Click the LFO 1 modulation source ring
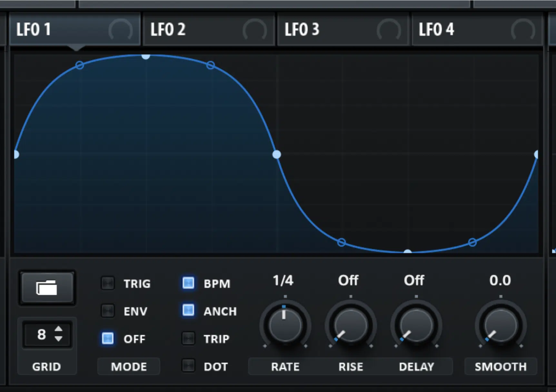The image size is (556, 392). tap(120, 30)
